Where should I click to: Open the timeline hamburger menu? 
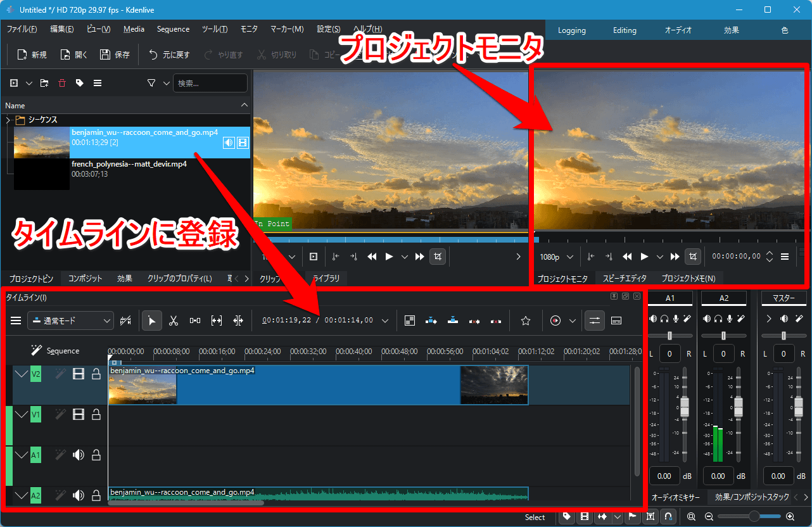pos(16,321)
